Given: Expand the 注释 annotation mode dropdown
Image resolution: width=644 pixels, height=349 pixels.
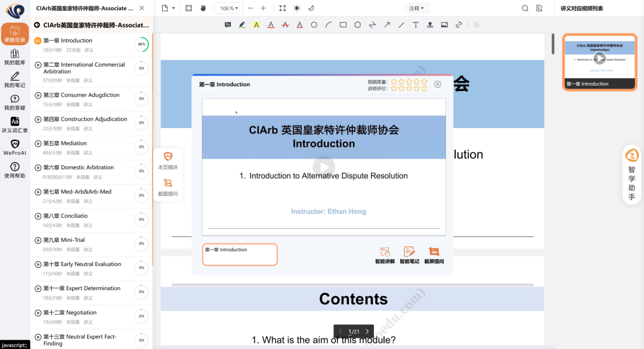Looking at the screenshot, I should (x=416, y=8).
